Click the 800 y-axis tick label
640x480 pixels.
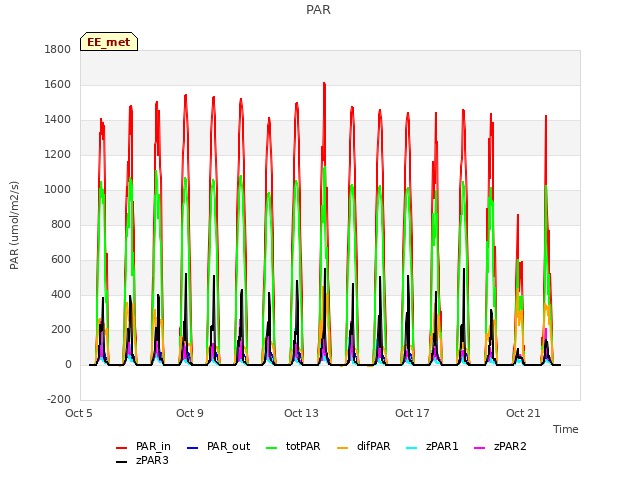click(x=61, y=224)
